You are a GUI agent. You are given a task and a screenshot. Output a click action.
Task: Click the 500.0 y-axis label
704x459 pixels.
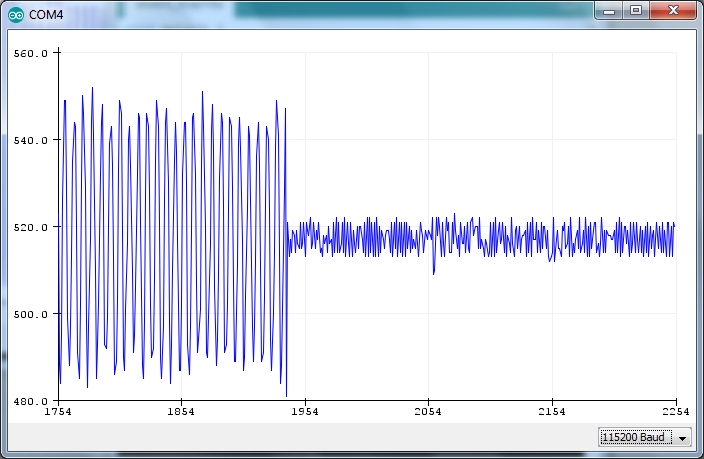tap(30, 314)
